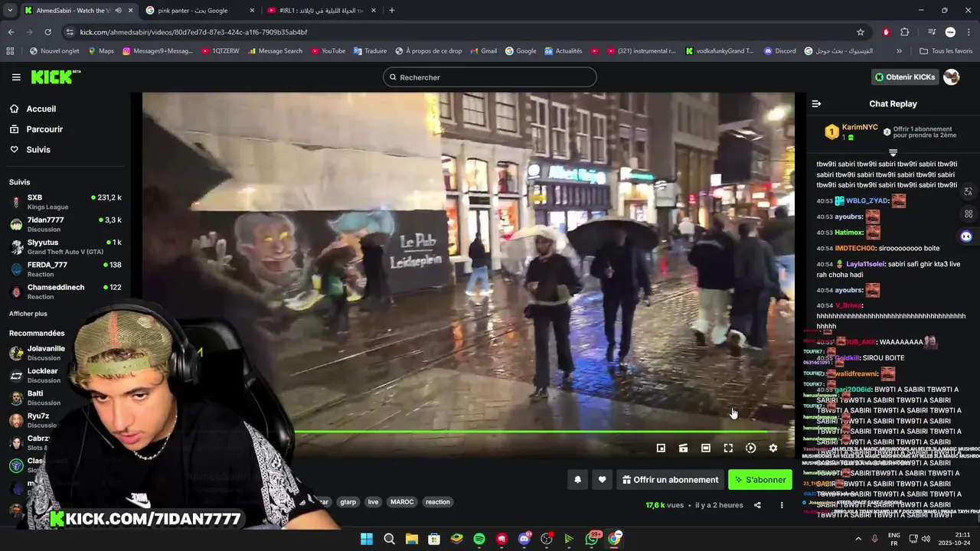The width and height of the screenshot is (980, 551).
Task: Open playback speed circular icon
Action: 750,448
